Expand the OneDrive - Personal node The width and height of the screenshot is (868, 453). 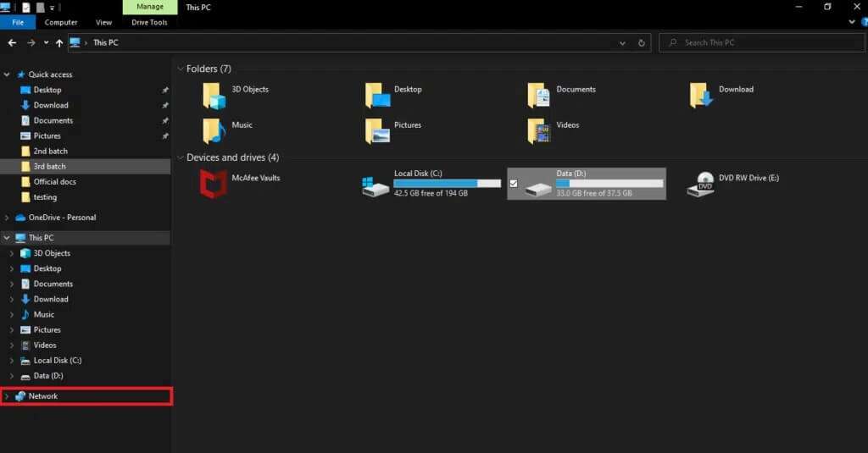(7, 218)
